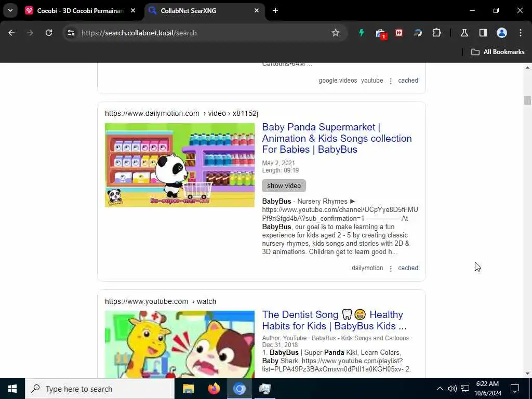Open cached link next to youtube label
This screenshot has height=399, width=532.
(408, 81)
